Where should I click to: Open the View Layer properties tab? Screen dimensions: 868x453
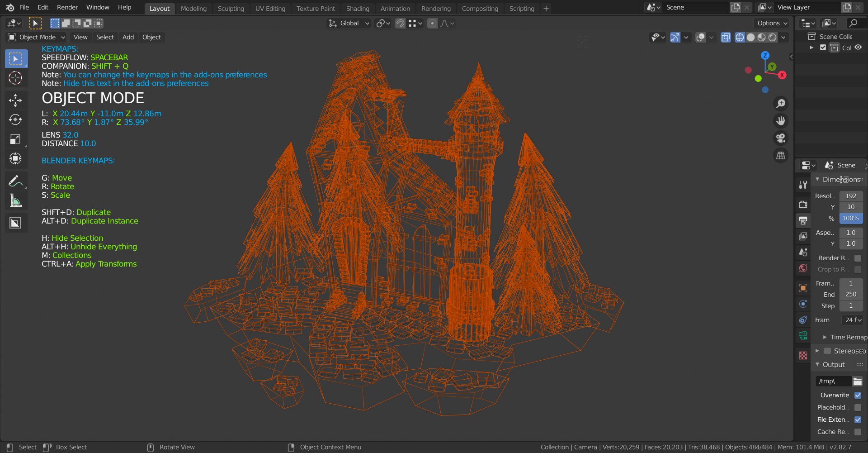pos(803,236)
